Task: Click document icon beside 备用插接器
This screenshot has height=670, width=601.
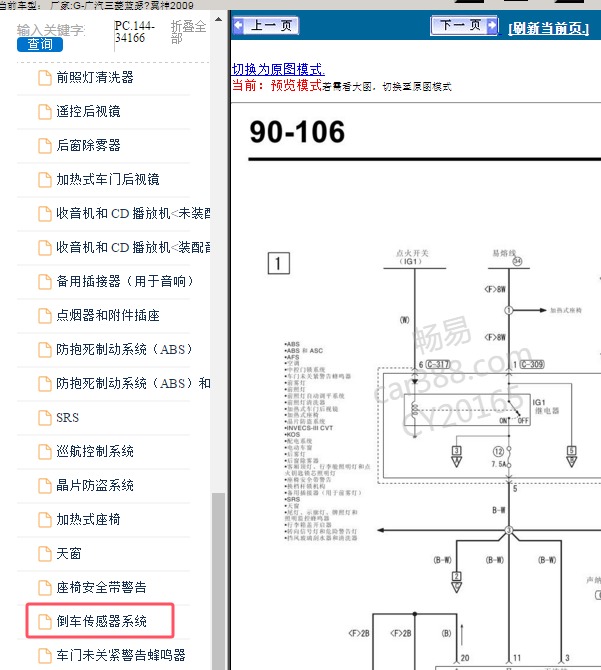Action: (45, 282)
